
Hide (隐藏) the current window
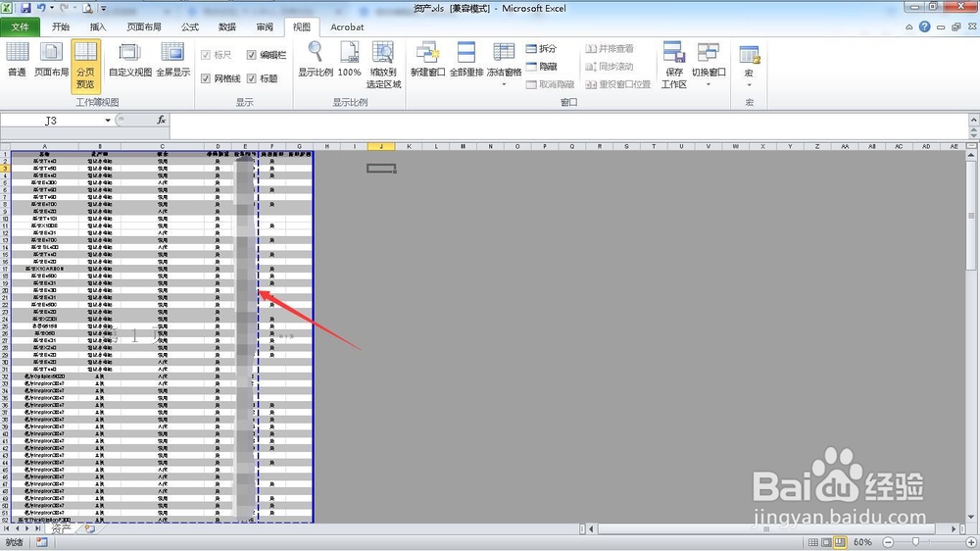541,67
